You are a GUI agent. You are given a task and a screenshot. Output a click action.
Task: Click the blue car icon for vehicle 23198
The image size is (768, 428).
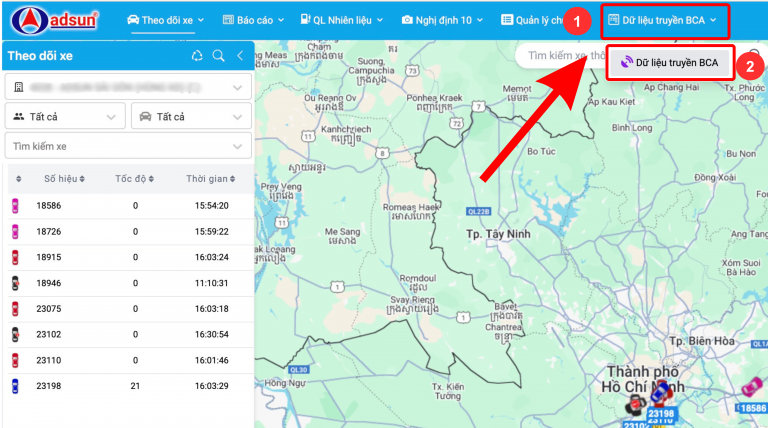tap(15, 386)
